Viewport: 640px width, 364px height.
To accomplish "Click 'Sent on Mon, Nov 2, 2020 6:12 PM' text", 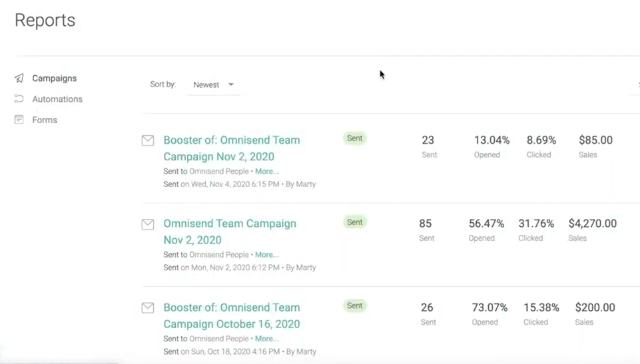I will click(222, 268).
